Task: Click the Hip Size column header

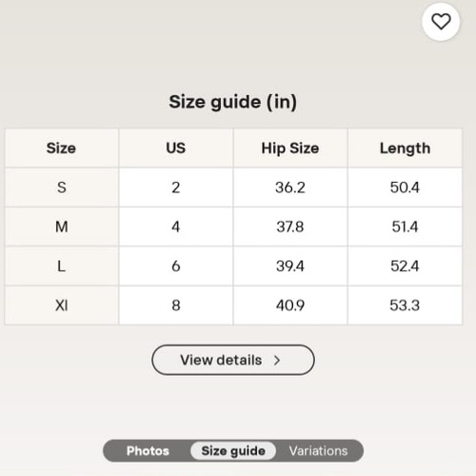Action: tap(290, 148)
